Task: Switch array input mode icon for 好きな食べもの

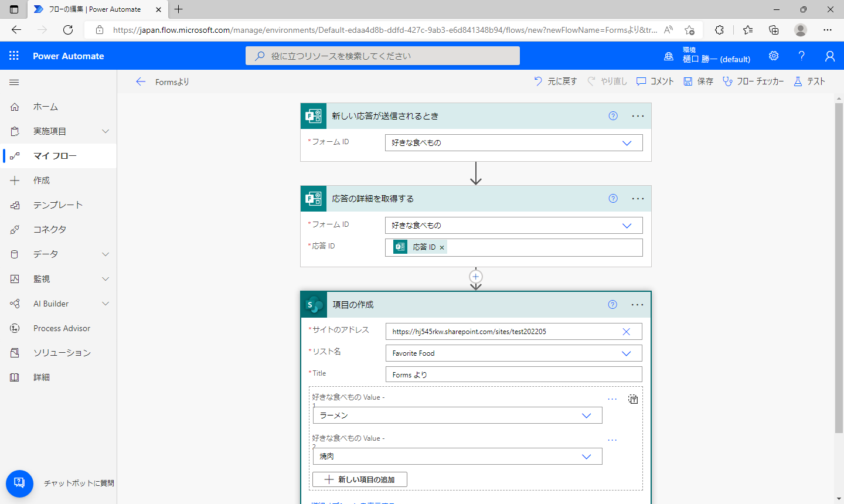Action: point(633,399)
